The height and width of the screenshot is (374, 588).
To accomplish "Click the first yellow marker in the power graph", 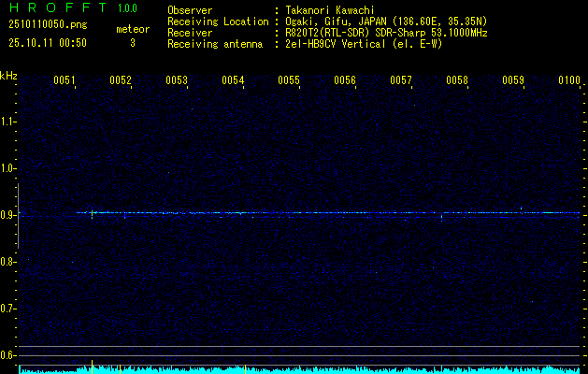I will [92, 367].
